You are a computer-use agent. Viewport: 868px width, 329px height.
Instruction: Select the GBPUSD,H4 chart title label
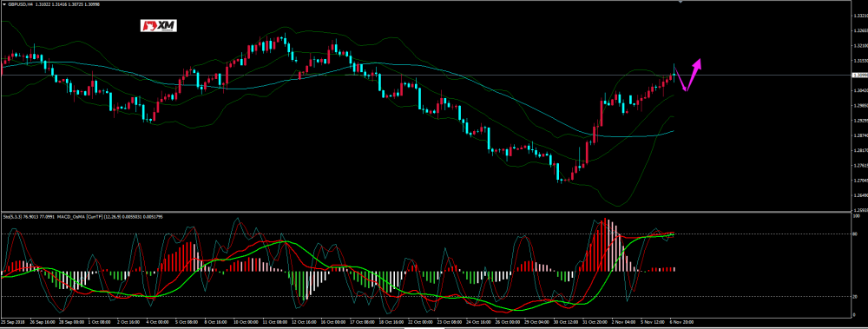[21, 3]
